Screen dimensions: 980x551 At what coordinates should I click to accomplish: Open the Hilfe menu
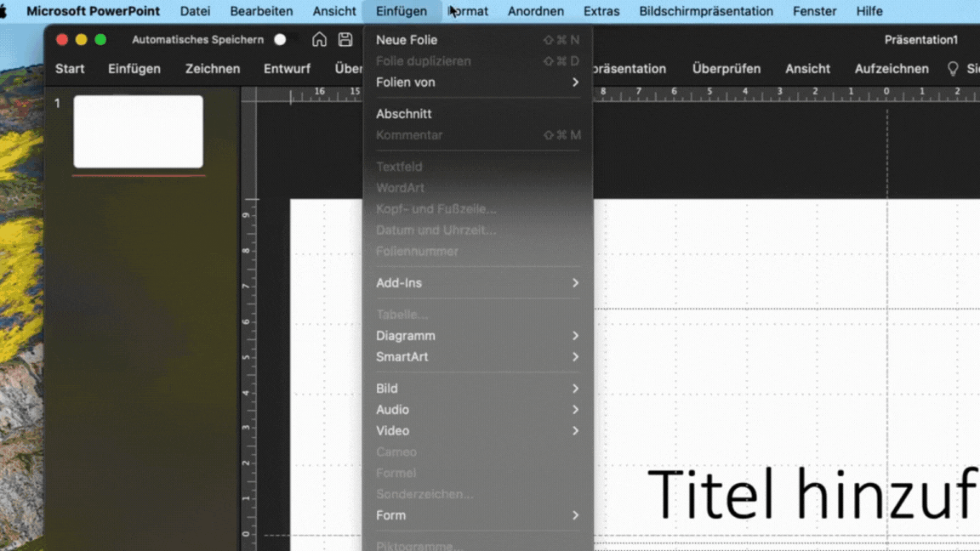click(x=869, y=11)
